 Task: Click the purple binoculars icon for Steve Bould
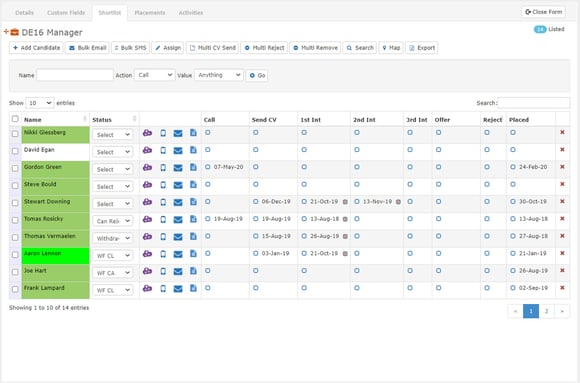(147, 185)
